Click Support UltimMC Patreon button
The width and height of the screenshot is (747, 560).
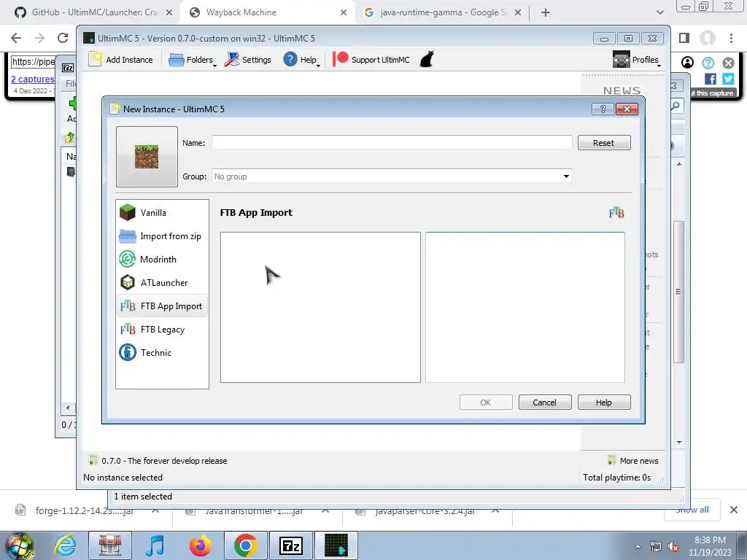371,60
